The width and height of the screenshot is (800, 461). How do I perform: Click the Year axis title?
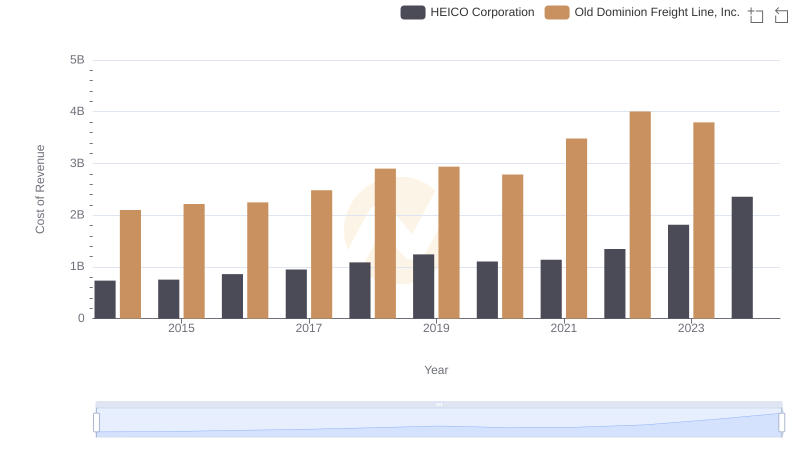point(436,370)
